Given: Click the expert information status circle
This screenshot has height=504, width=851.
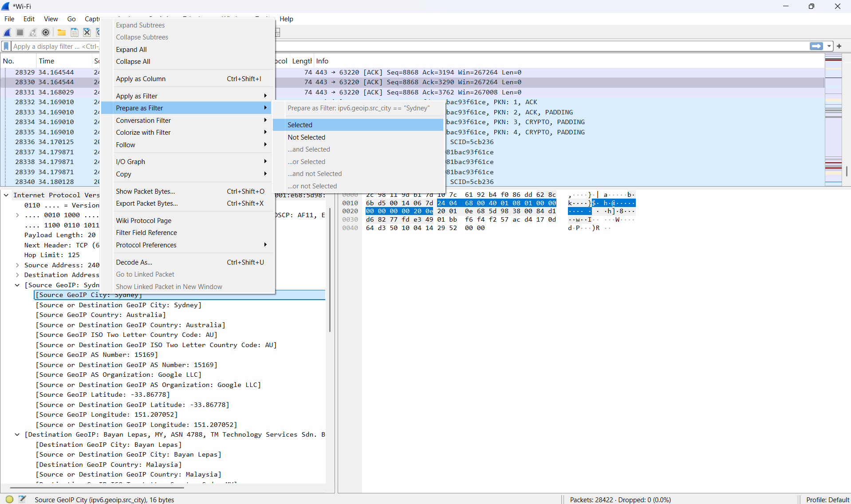Looking at the screenshot, I should [x=9, y=499].
